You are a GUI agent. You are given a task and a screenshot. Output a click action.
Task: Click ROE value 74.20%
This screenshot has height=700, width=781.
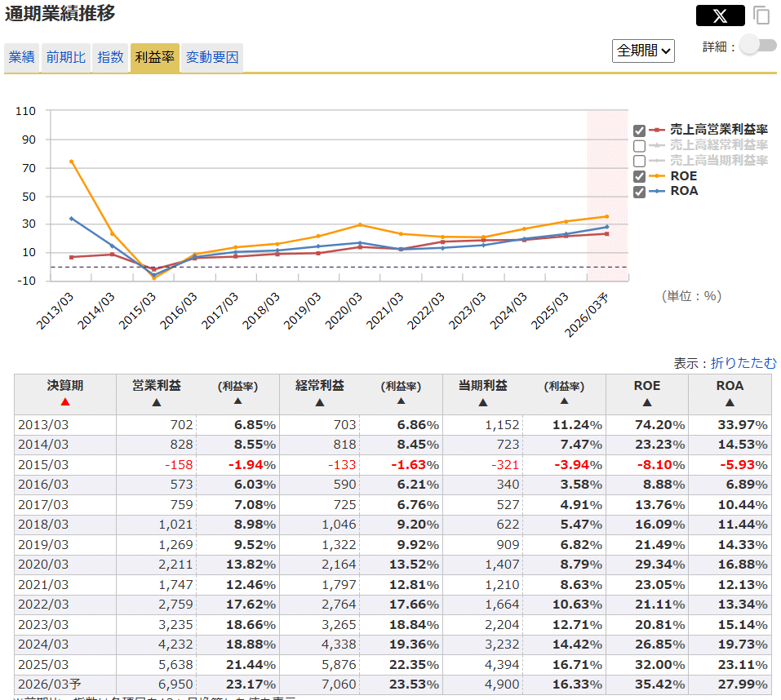(659, 425)
